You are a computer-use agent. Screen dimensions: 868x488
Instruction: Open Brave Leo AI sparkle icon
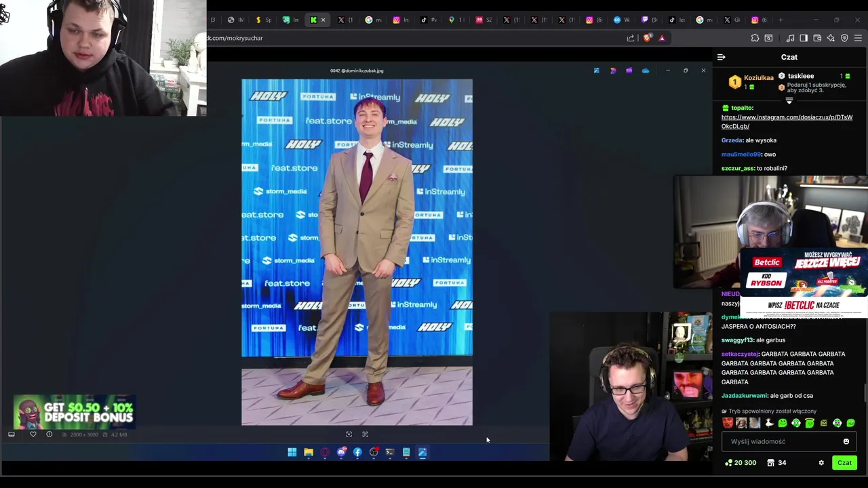831,38
